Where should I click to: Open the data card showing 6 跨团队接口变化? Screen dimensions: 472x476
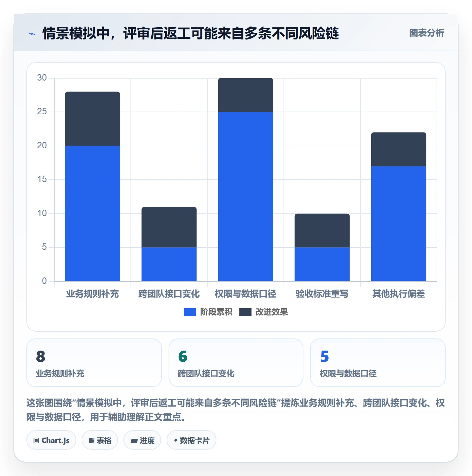click(236, 363)
